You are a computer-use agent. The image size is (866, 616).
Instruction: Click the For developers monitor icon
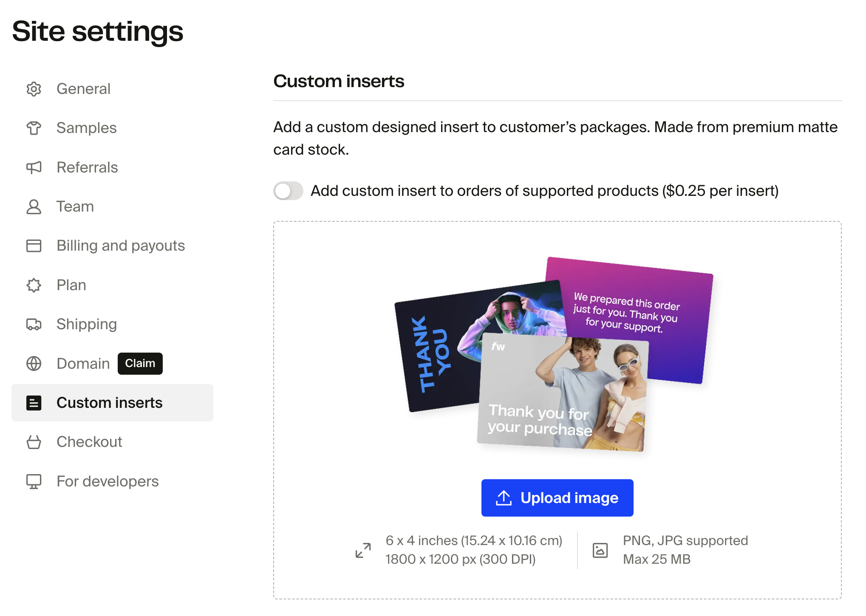coord(34,481)
